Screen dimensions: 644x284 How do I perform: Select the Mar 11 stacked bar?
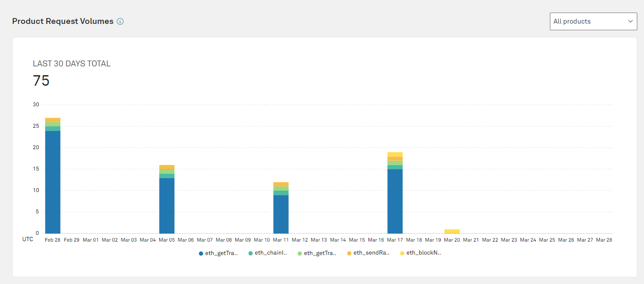pyautogui.click(x=281, y=208)
